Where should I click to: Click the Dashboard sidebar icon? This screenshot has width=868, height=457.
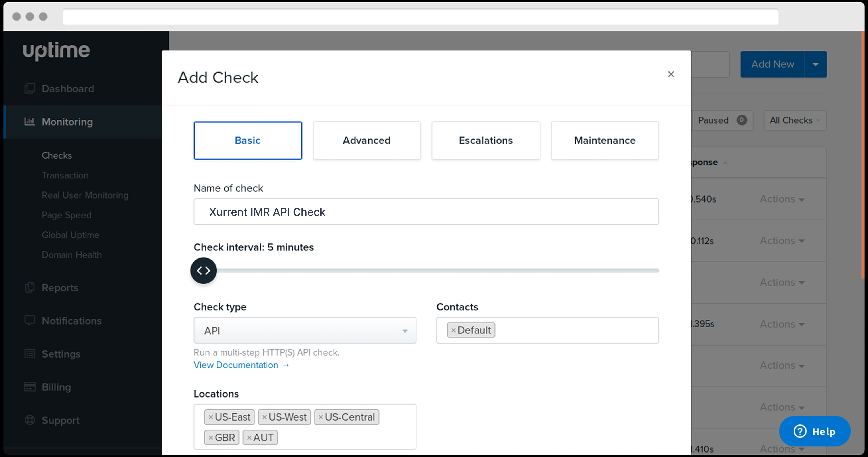[x=30, y=89]
